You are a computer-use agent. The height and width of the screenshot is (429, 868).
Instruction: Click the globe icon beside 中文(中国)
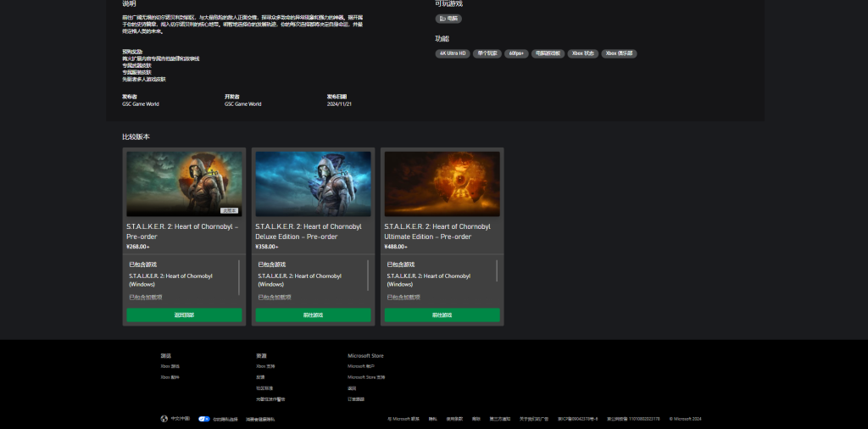point(164,419)
